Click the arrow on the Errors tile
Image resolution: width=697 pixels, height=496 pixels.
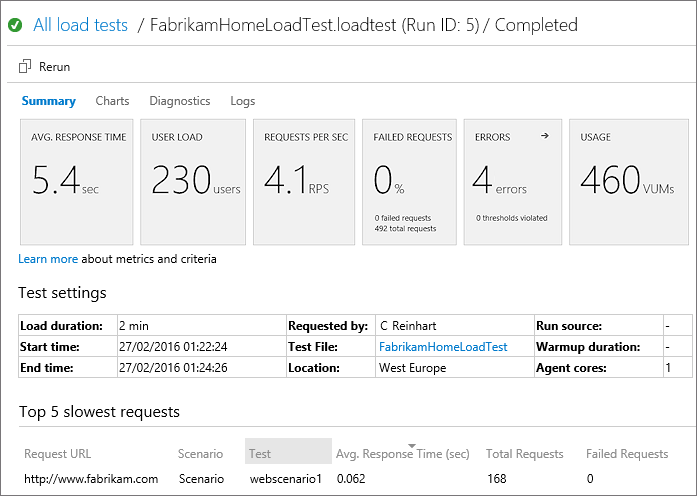point(544,136)
